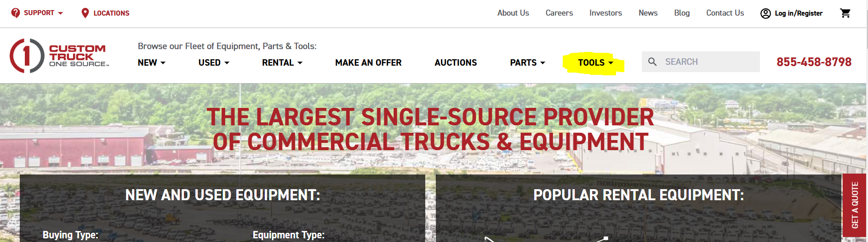Open the Contact Us link
This screenshot has width=868, height=242.
[x=725, y=13]
